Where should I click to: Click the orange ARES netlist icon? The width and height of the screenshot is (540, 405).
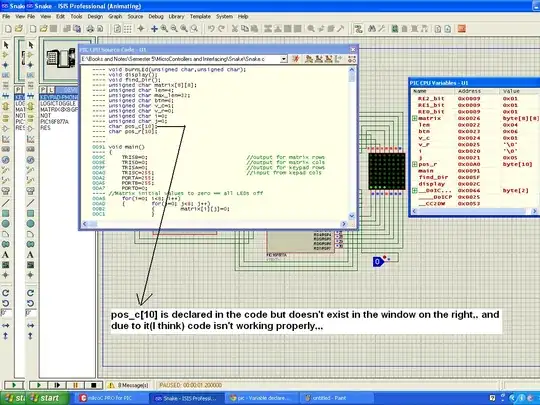coord(461,29)
